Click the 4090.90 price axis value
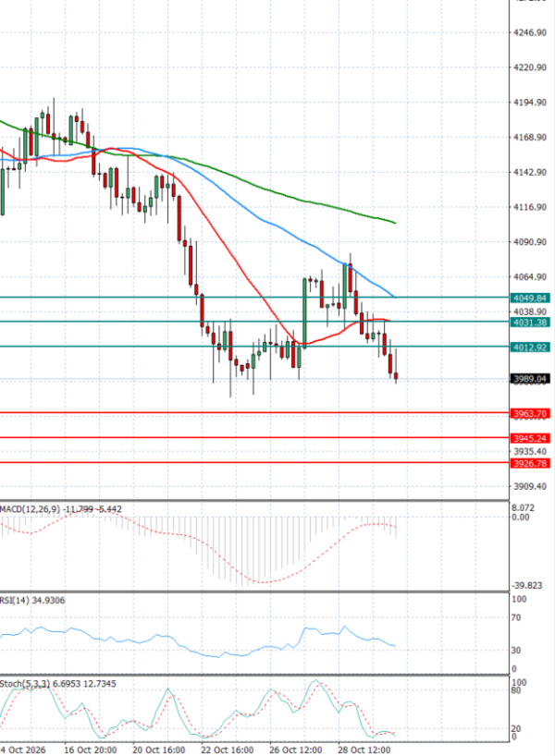This screenshot has height=756, width=555. tap(530, 242)
